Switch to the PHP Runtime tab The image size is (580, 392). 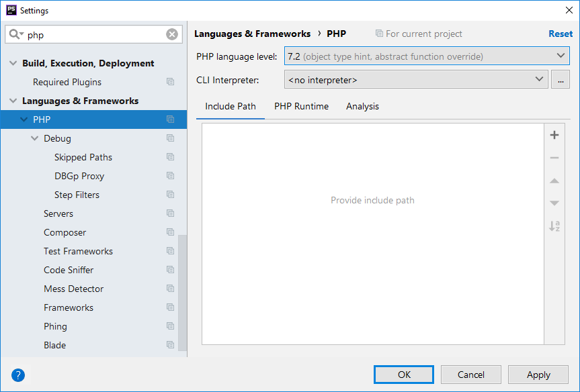click(x=301, y=106)
